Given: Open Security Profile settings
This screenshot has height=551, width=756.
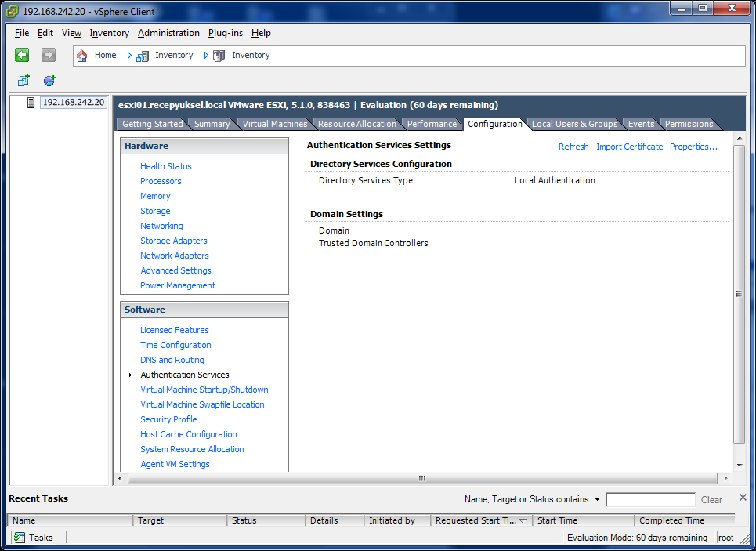Looking at the screenshot, I should (168, 420).
